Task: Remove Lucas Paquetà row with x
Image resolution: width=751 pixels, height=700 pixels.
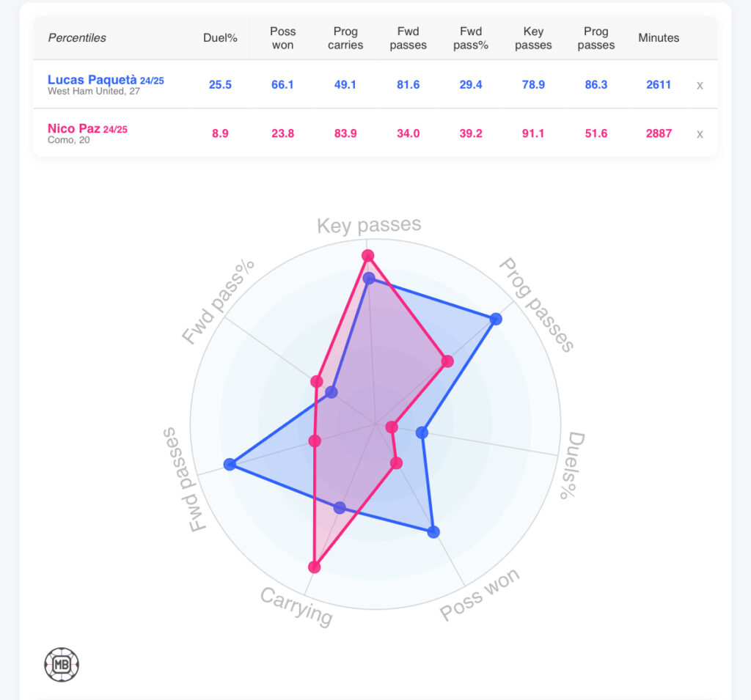Action: click(700, 85)
